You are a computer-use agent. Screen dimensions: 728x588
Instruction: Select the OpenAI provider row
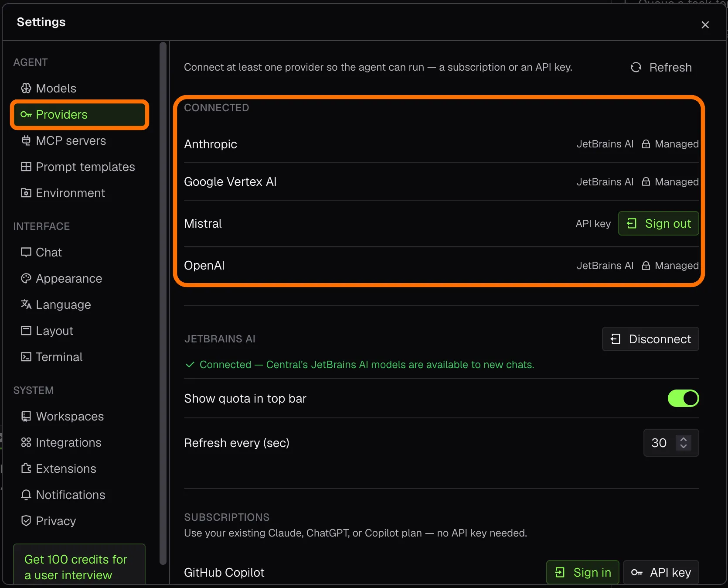point(441,265)
